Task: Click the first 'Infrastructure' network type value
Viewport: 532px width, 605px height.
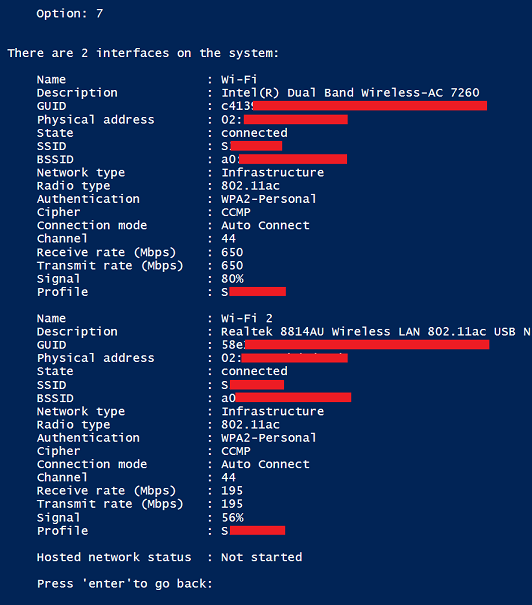Action: click(272, 172)
